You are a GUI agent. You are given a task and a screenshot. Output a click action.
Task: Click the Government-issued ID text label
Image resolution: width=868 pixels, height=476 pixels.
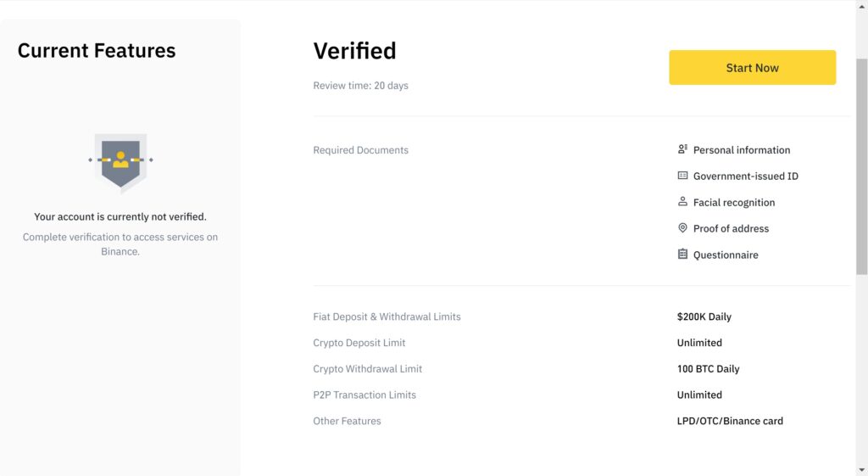pos(746,176)
